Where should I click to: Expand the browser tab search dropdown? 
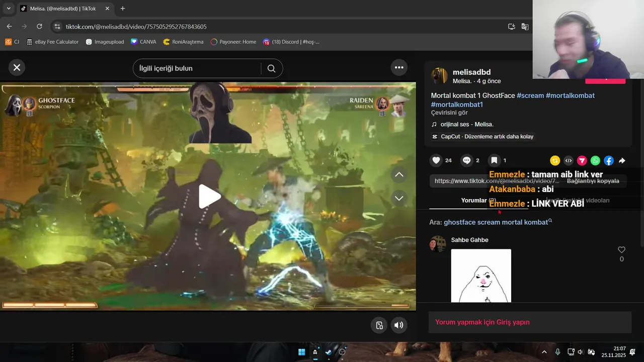pos(8,9)
